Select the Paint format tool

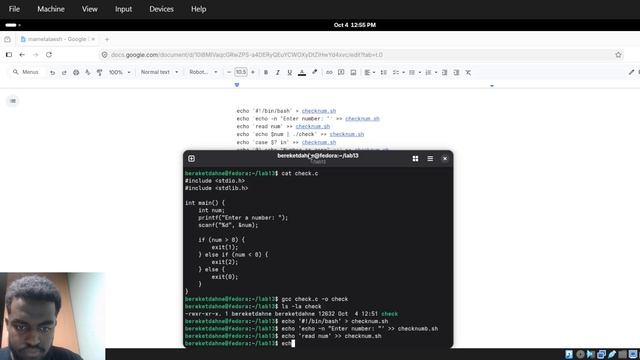pos(100,72)
